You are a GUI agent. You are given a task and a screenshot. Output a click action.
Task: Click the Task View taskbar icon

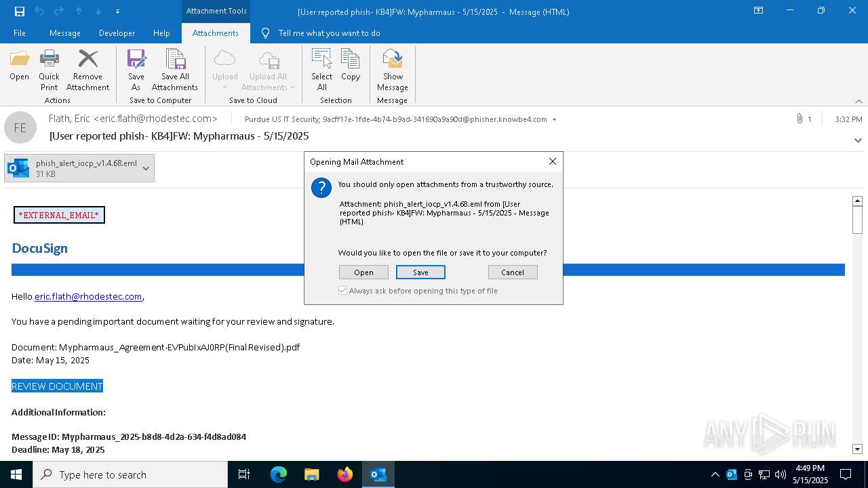coord(244,474)
